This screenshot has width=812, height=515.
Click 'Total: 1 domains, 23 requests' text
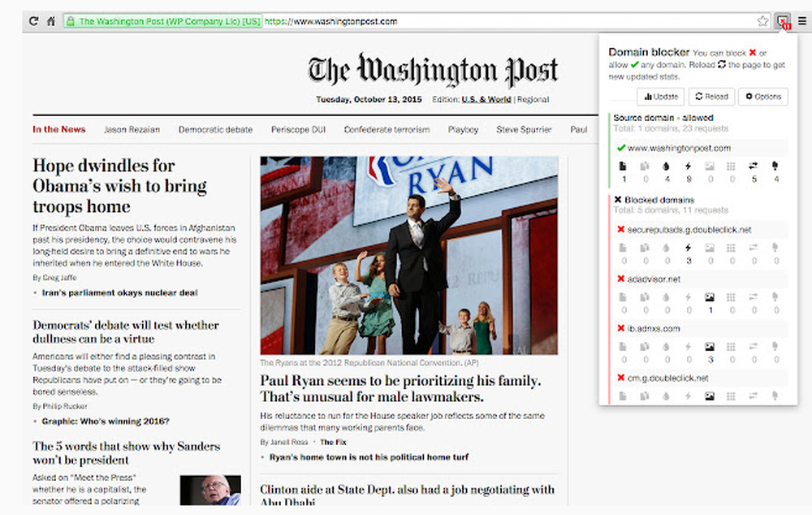tap(671, 128)
